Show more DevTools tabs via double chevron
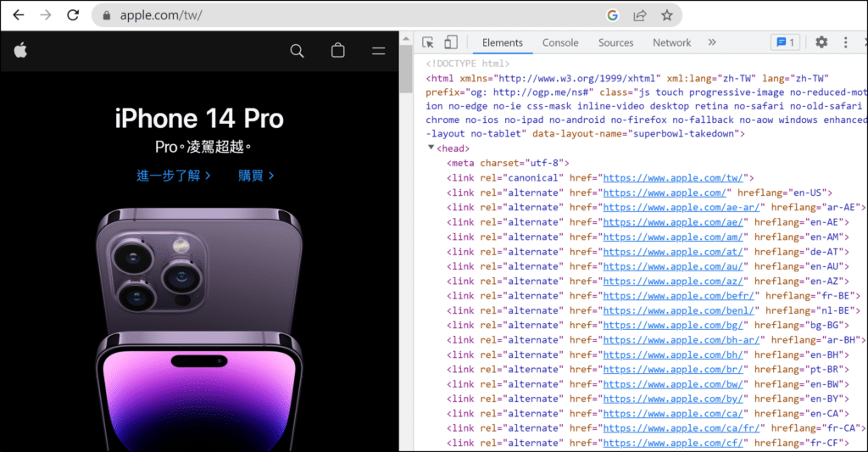The height and width of the screenshot is (452, 868). (x=711, y=42)
